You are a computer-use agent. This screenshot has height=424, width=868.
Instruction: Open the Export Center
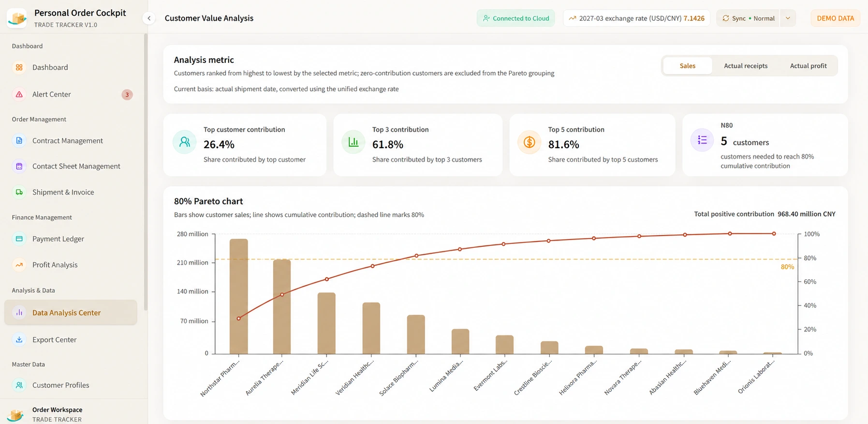(x=71, y=339)
